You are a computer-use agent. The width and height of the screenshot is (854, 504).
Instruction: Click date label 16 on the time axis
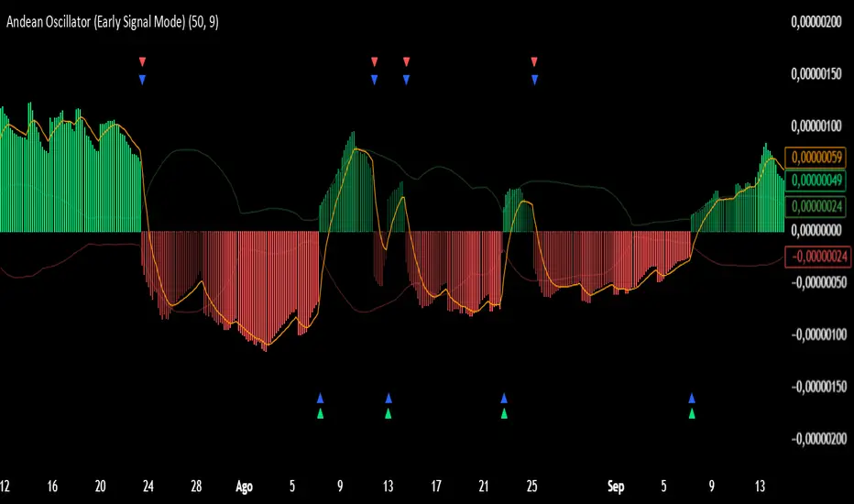click(52, 486)
